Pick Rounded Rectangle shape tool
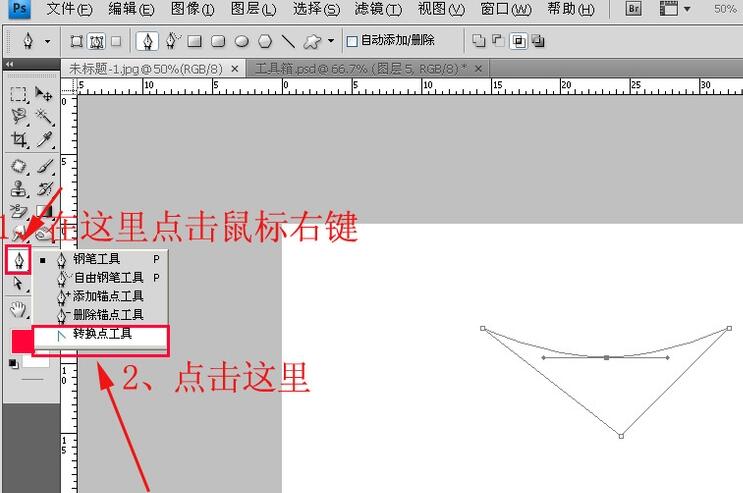The image size is (743, 493). [x=218, y=42]
